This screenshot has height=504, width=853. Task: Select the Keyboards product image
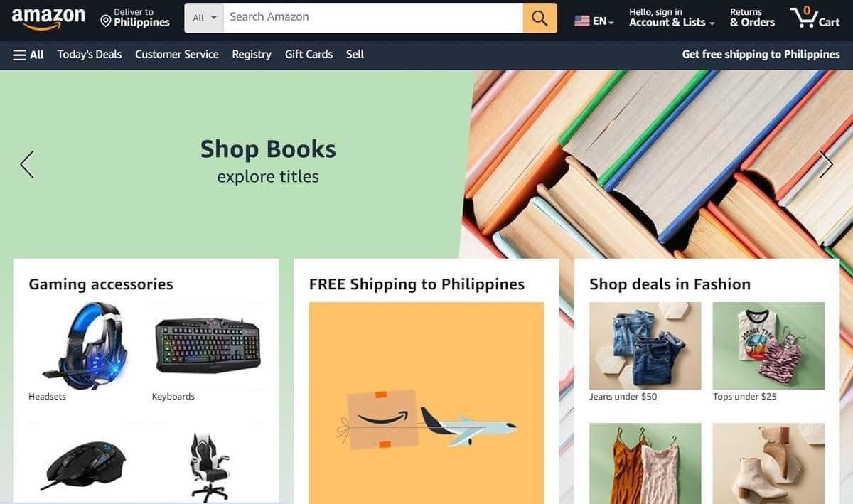(x=208, y=345)
